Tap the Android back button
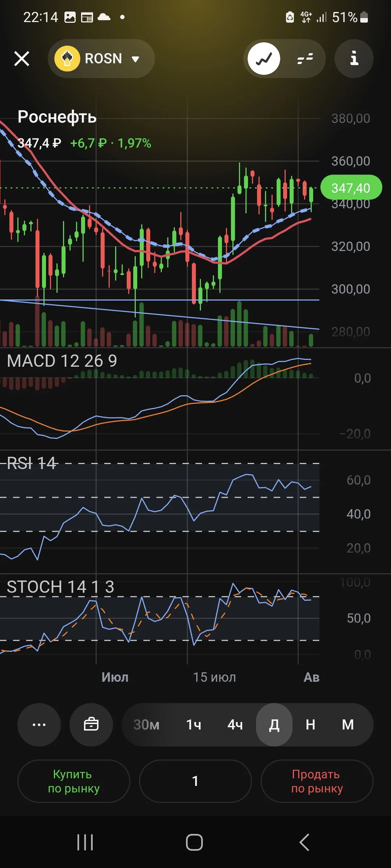Image resolution: width=391 pixels, height=868 pixels. 304,842
